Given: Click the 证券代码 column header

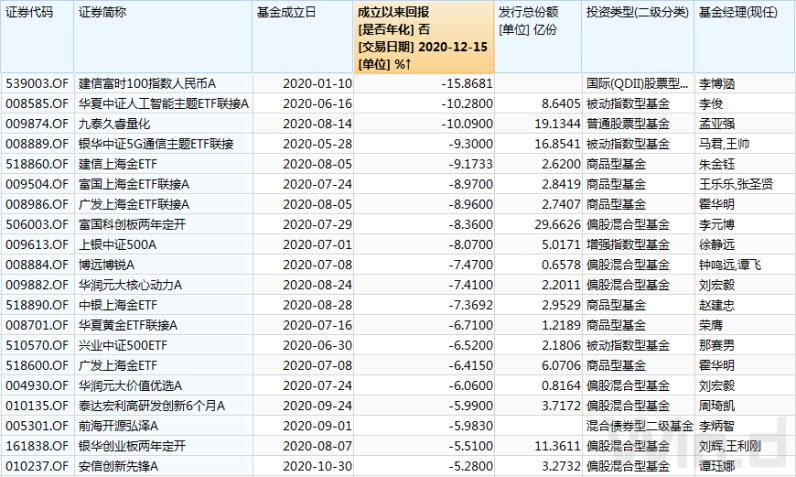Looking at the screenshot, I should [29, 12].
